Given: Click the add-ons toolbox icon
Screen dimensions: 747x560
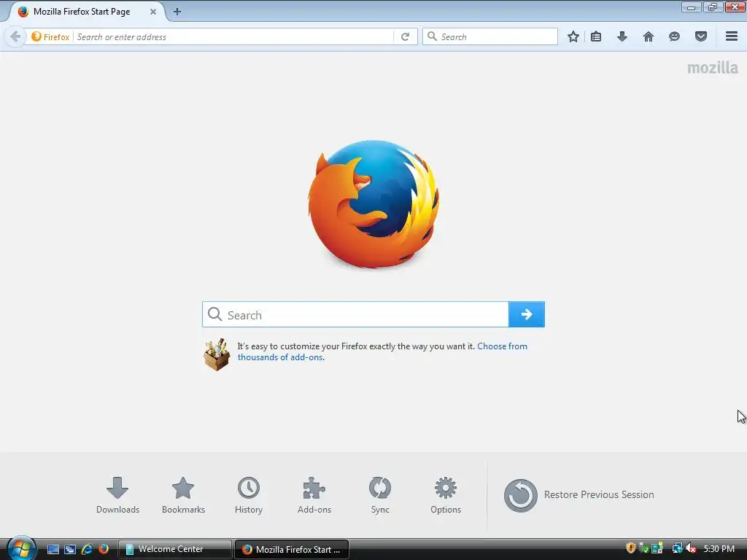Looking at the screenshot, I should click(x=217, y=354).
